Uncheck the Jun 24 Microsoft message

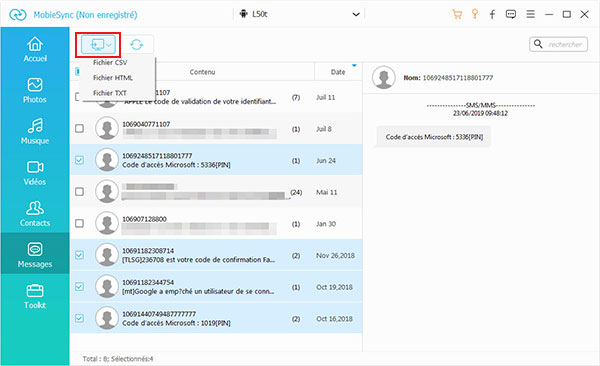[x=79, y=160]
